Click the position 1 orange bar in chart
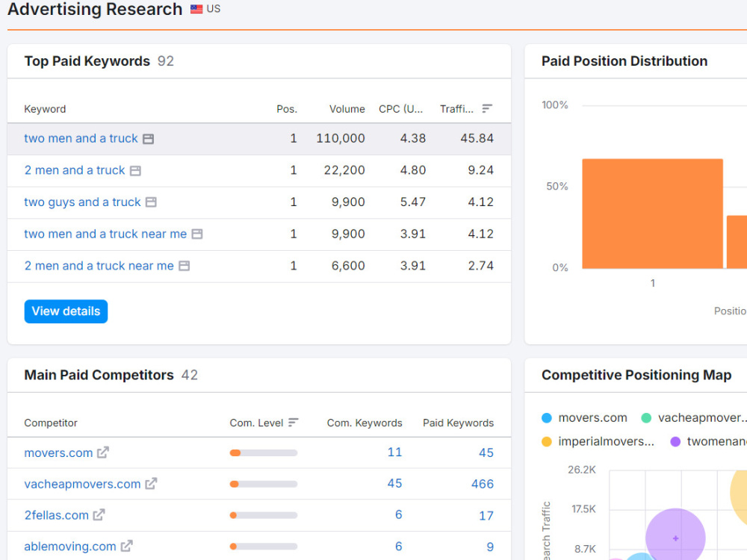The image size is (747, 560). (652, 214)
